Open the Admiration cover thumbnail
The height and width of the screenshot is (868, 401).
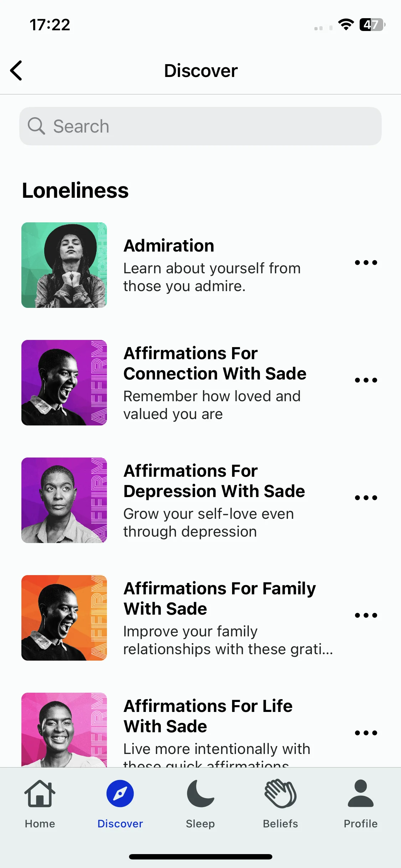click(x=64, y=265)
